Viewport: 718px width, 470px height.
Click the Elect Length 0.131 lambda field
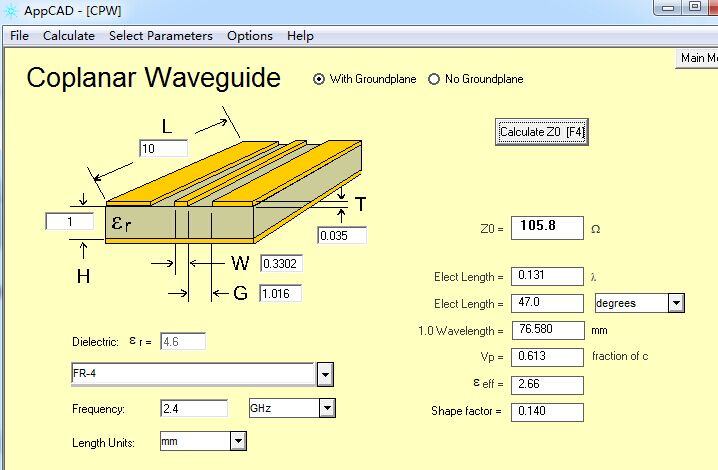point(547,276)
